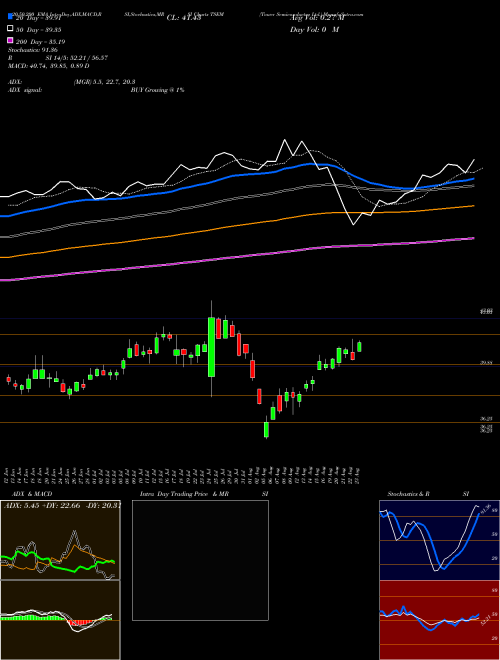
Task: Click the 91.36 value on Stochastics chart
Action: (x=485, y=508)
